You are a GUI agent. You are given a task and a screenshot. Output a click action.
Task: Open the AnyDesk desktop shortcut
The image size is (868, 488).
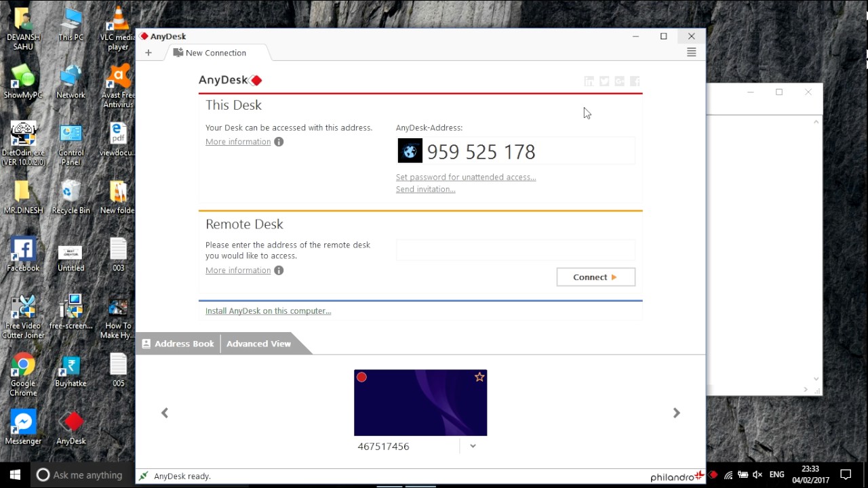click(x=71, y=428)
